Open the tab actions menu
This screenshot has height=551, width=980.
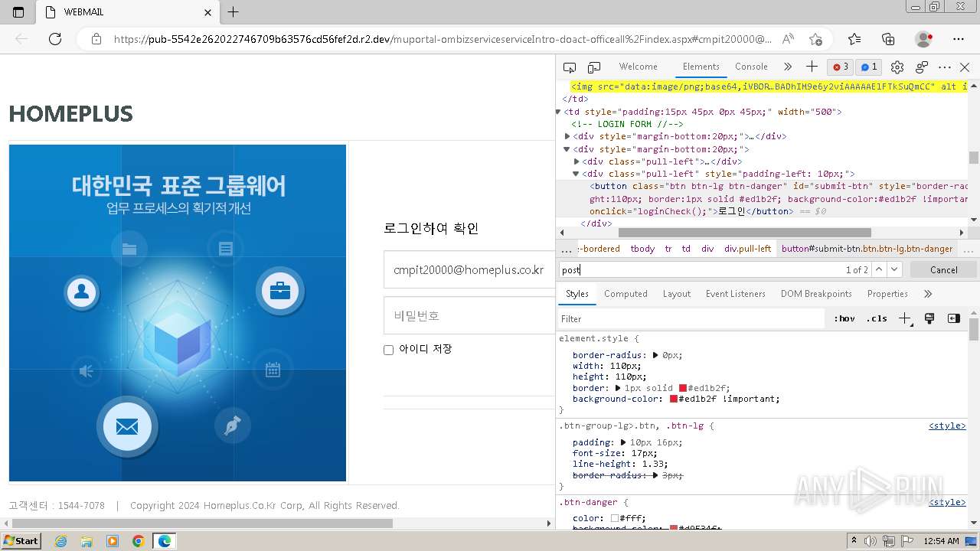(18, 12)
